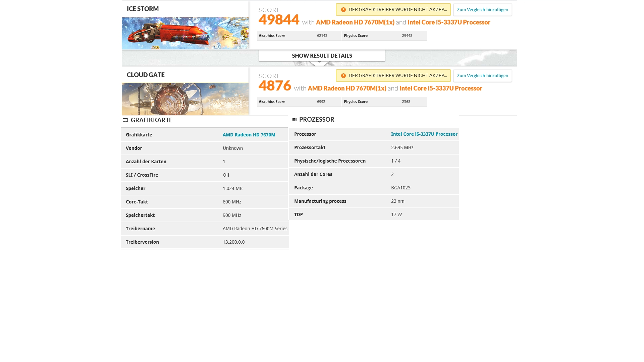The height and width of the screenshot is (362, 644).
Task: Click the Ice Storm warning exclamation icon
Action: [343, 10]
